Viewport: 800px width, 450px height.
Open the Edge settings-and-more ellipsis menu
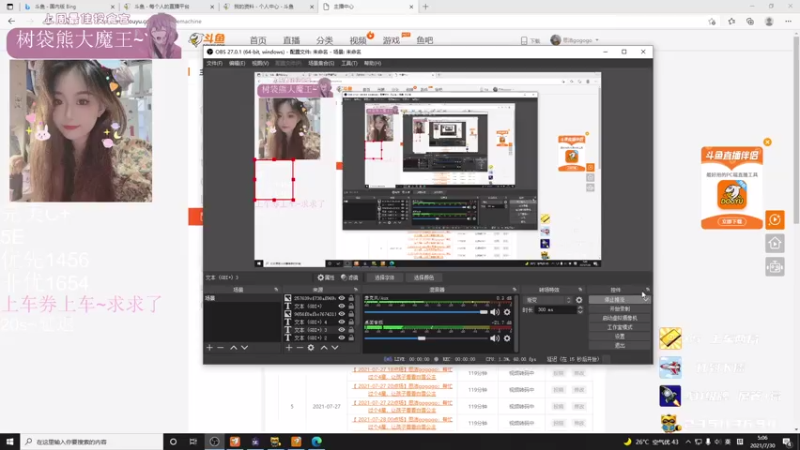(x=788, y=21)
